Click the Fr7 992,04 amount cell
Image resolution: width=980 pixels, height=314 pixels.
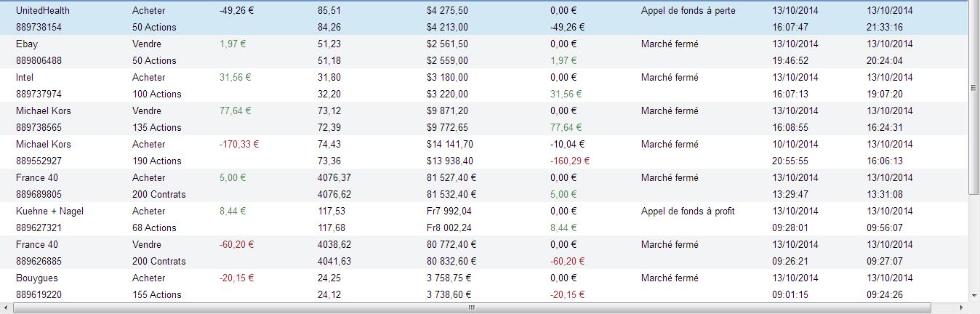tap(449, 212)
